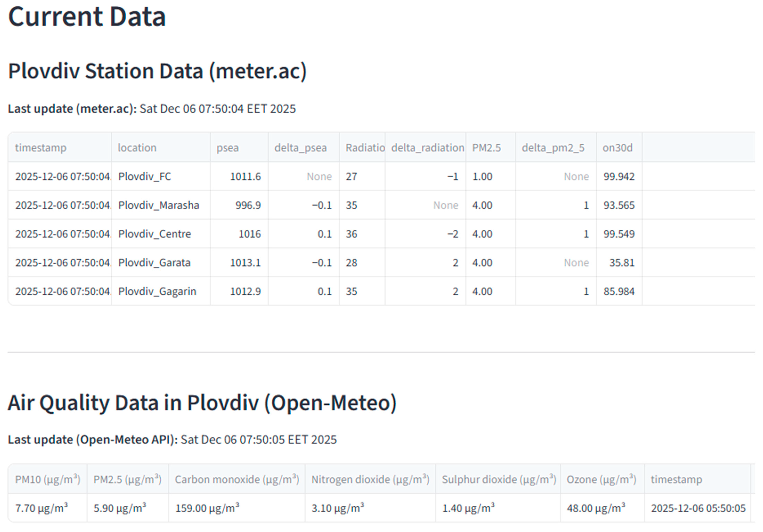This screenshot has width=763, height=532.
Task: Select the Plovdiv_Gagarin location cell
Action: coord(157,291)
